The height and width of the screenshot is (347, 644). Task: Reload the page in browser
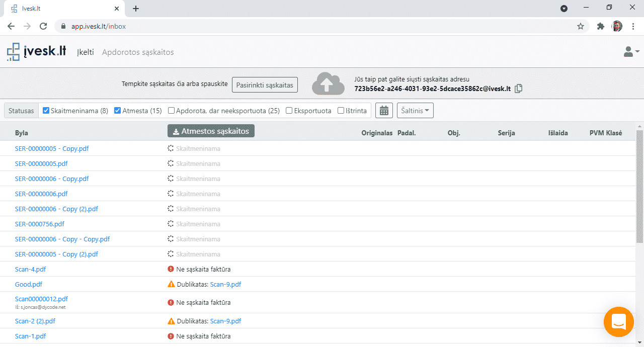point(43,26)
